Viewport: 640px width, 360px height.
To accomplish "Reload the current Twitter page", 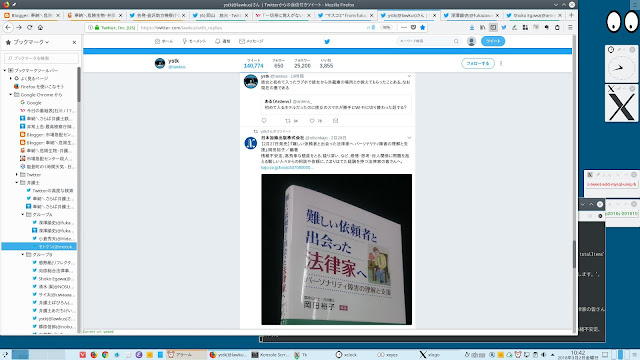I will click(x=29, y=27).
